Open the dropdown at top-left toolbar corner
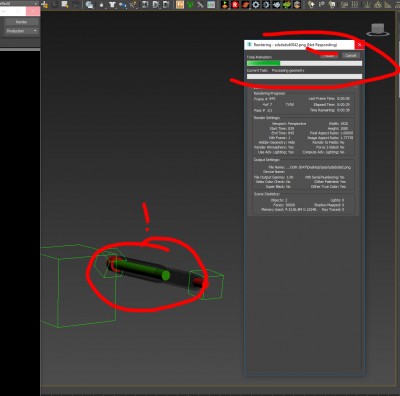 point(20,3)
